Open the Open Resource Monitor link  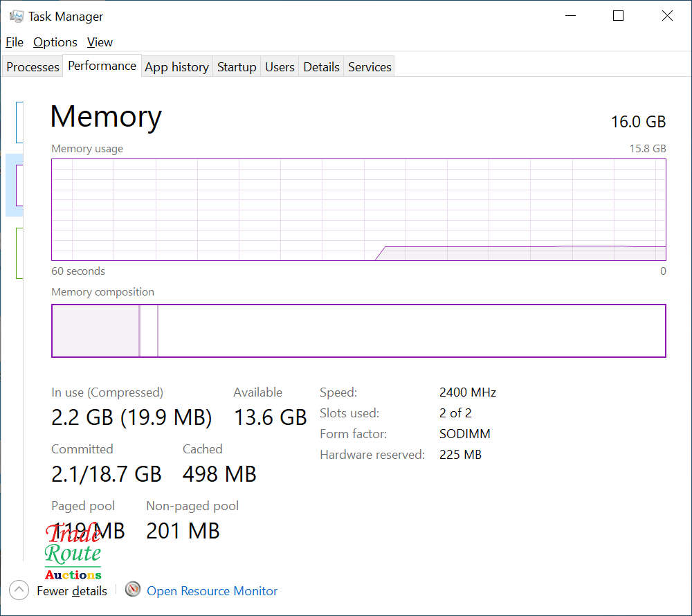(212, 591)
